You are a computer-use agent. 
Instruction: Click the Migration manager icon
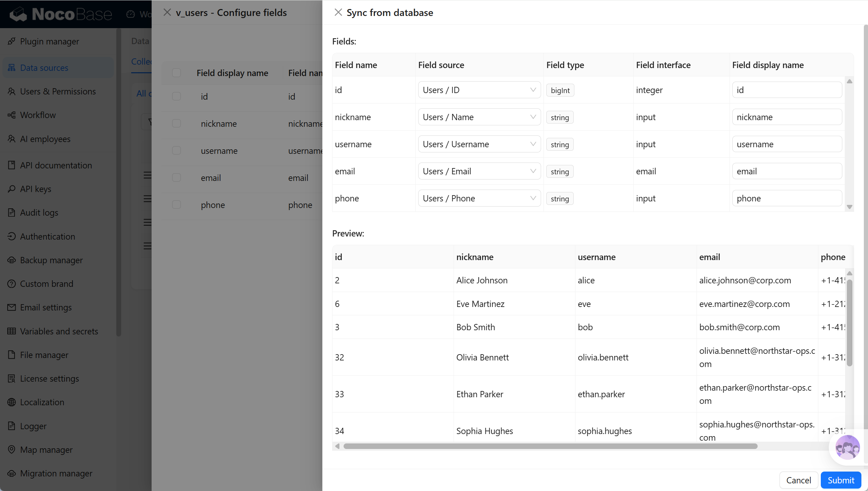(x=11, y=473)
